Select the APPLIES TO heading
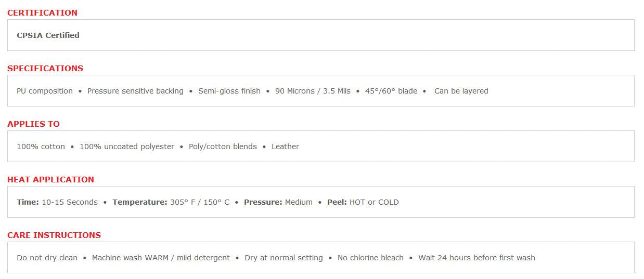This screenshot has height=279, width=644. (x=33, y=124)
